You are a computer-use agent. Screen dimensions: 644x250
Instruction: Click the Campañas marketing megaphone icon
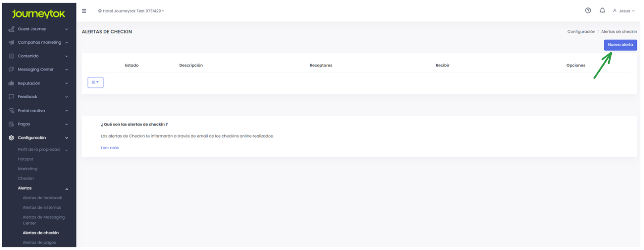coord(12,42)
